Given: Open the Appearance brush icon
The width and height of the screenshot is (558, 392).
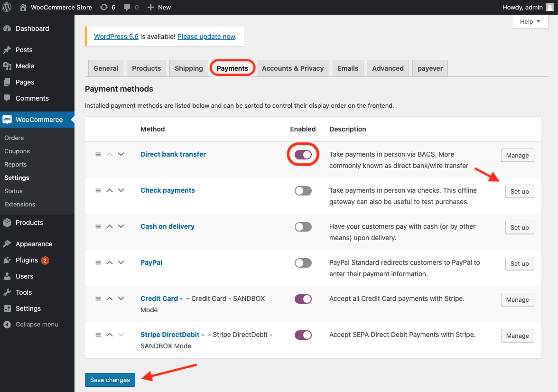Looking at the screenshot, I should (7, 244).
